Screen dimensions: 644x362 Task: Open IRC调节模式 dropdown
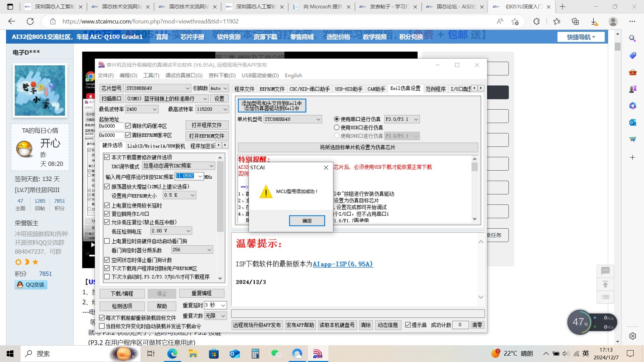[178, 166]
